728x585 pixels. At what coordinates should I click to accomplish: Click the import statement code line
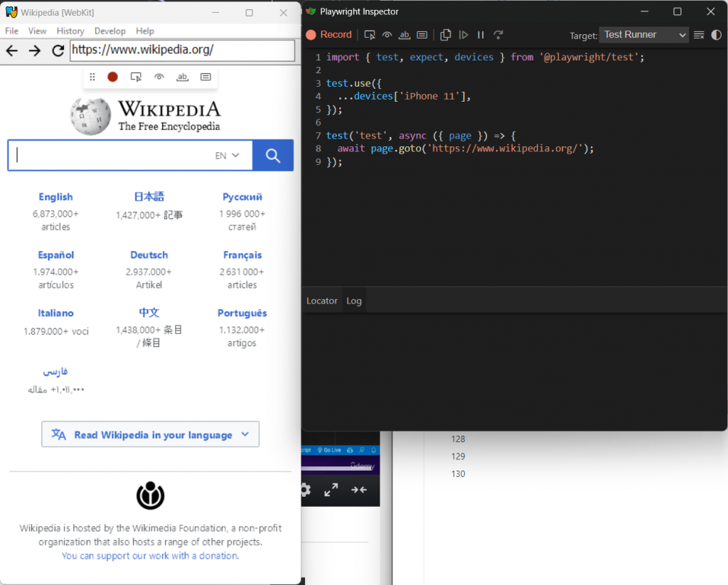tap(485, 57)
